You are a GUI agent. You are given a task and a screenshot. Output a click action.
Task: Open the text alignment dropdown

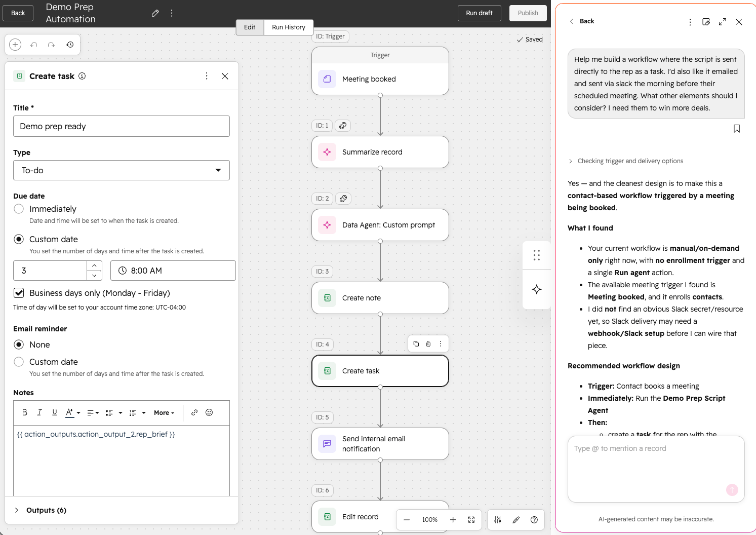coord(93,412)
